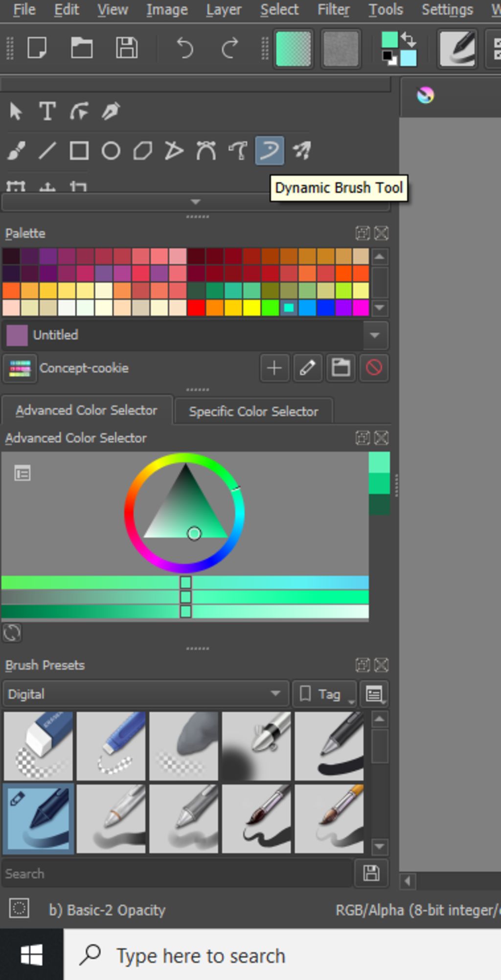Select the Multibrush tool
This screenshot has width=501, height=980.
click(301, 151)
